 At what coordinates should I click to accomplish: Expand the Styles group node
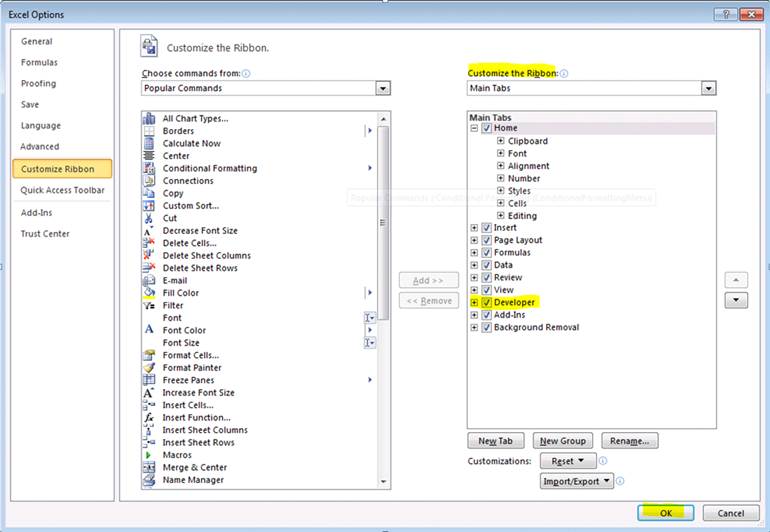coord(500,191)
